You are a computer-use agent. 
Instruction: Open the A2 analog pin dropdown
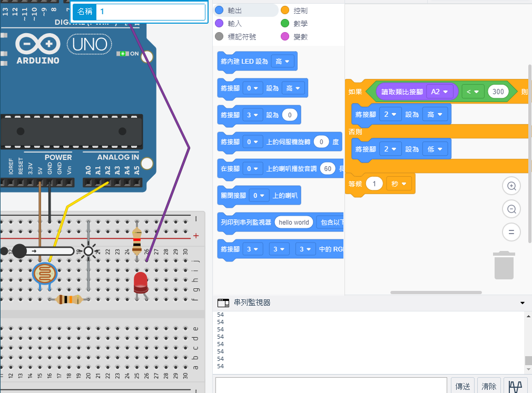coord(439,92)
